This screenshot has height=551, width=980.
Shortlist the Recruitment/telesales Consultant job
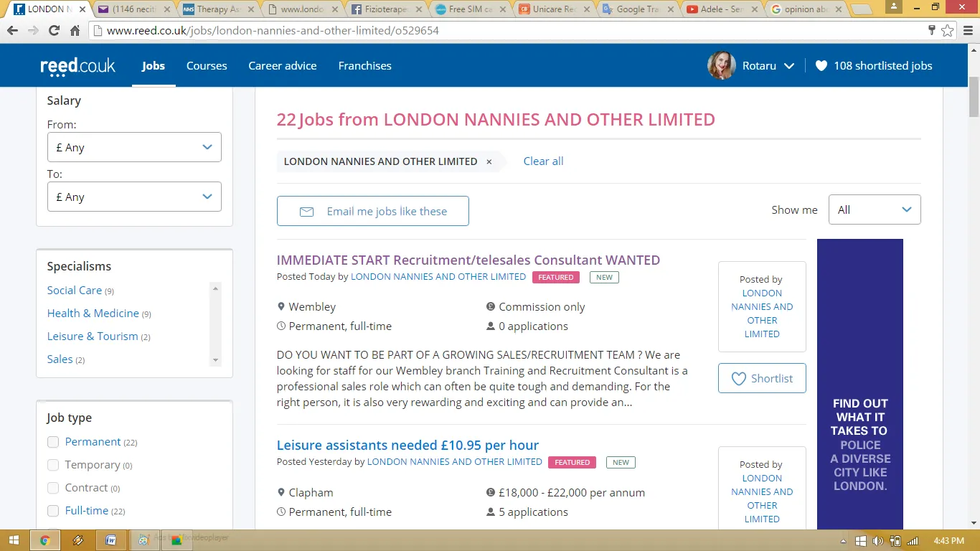point(762,378)
